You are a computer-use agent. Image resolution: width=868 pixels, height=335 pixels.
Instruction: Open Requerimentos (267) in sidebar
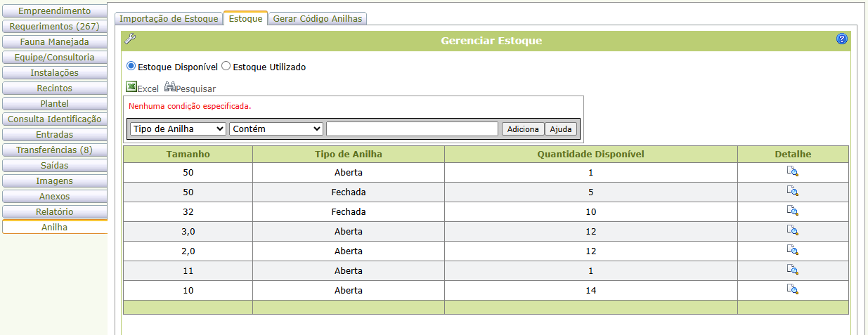click(x=54, y=27)
